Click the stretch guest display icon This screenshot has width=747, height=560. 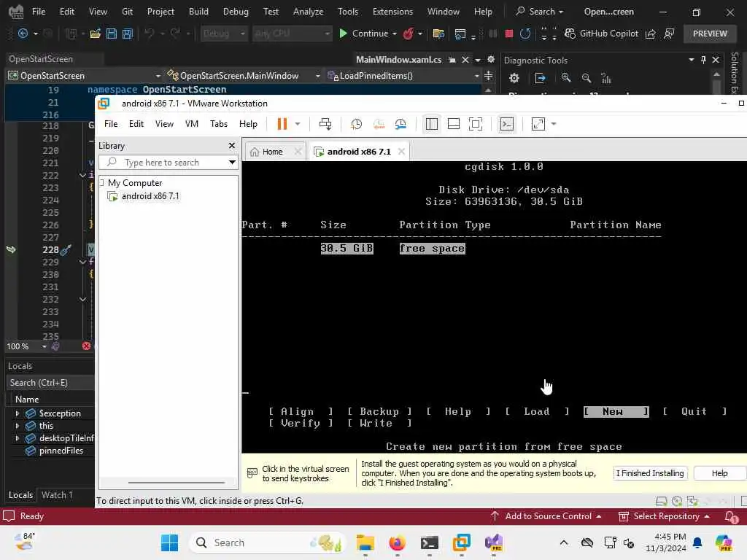[538, 124]
